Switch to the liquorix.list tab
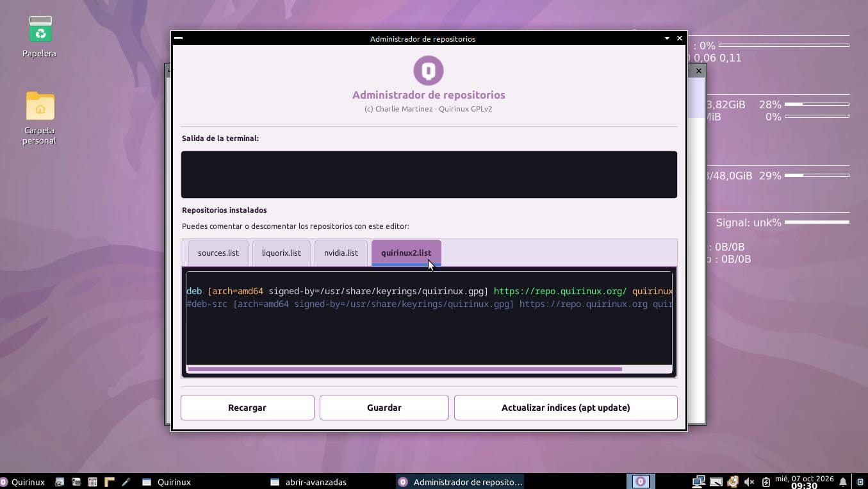868x489 pixels. coord(281,253)
